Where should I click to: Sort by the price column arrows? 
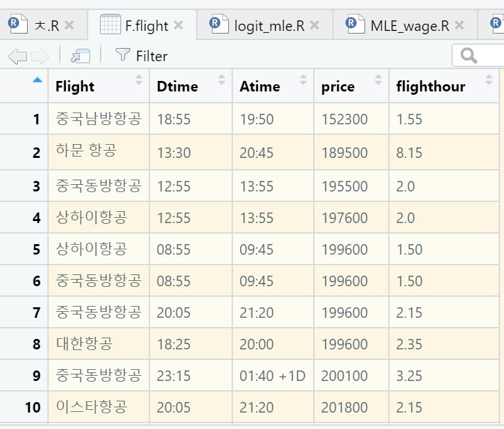tap(378, 80)
